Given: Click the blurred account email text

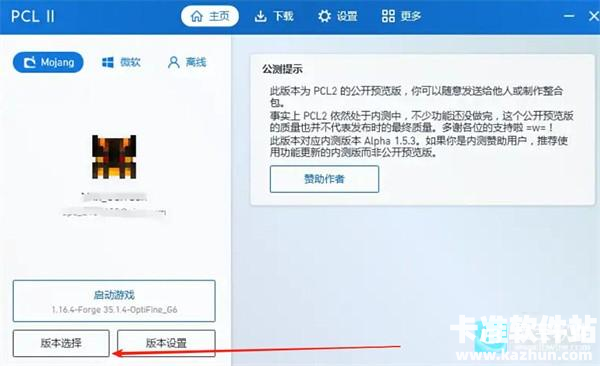Looking at the screenshot, I should (114, 212).
